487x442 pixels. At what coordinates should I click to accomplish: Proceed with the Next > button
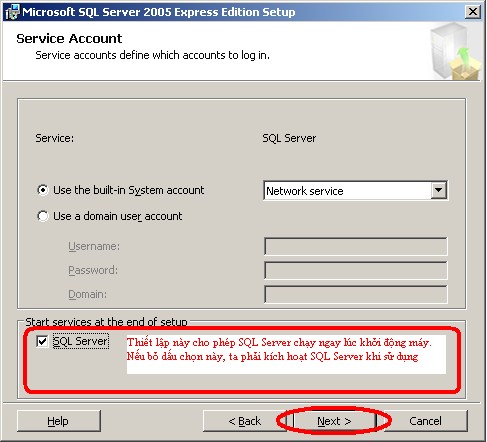tap(334, 421)
